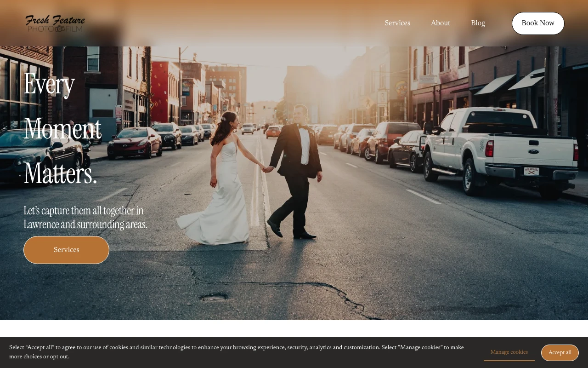Click the red car parked on left
This screenshot has height=368, width=588.
coord(135,142)
